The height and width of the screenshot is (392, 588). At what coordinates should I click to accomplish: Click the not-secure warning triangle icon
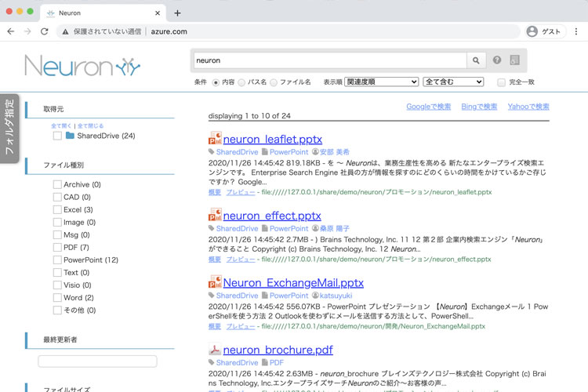[65, 32]
